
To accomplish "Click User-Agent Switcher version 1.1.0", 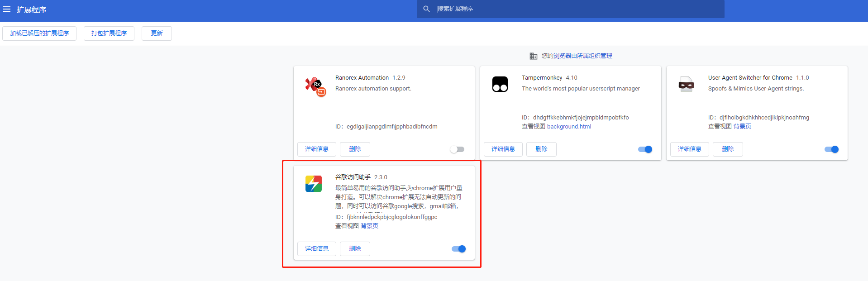I will tap(802, 78).
